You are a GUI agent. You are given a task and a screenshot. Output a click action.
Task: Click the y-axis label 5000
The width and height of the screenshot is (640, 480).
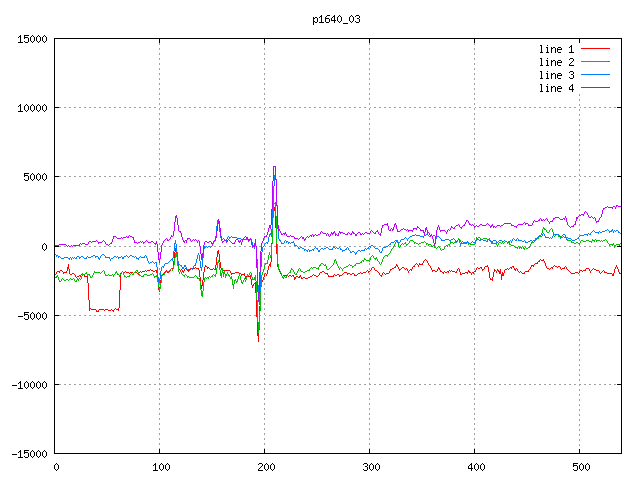(x=36, y=177)
